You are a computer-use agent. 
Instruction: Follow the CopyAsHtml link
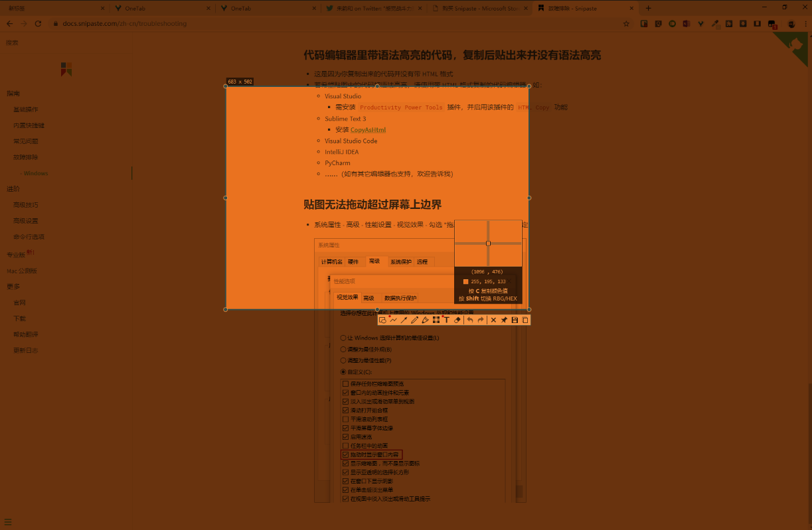[x=368, y=129]
